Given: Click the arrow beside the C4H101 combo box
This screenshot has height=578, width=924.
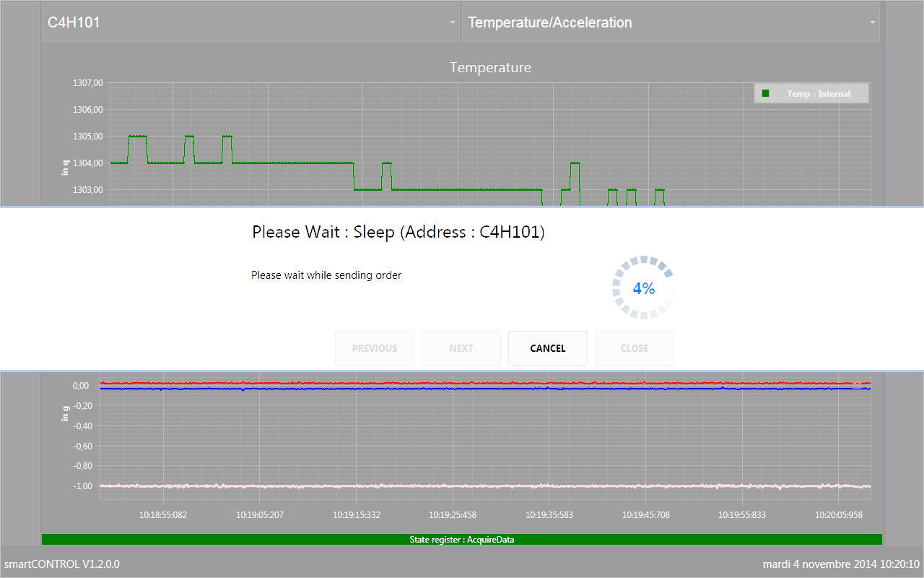Looking at the screenshot, I should tap(453, 22).
